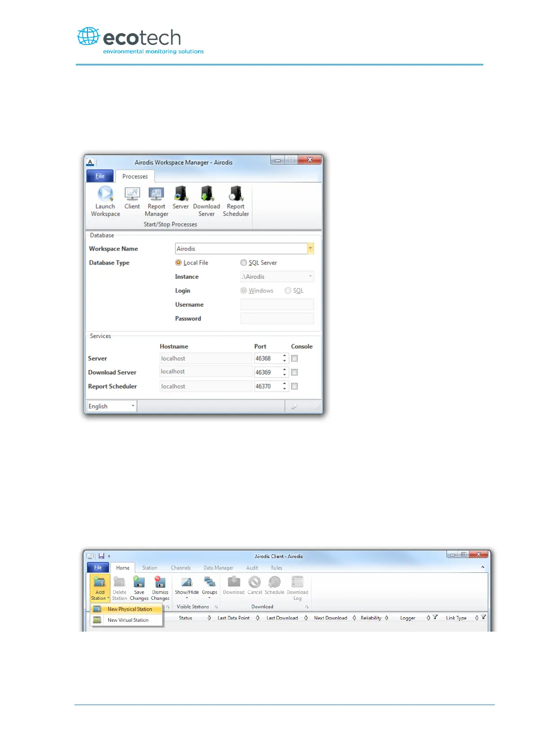
Task: Click the Username input field
Action: coord(277,304)
